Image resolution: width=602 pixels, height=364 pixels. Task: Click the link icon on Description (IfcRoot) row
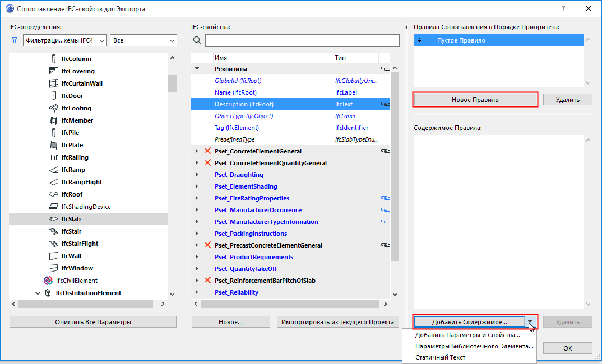click(x=385, y=104)
